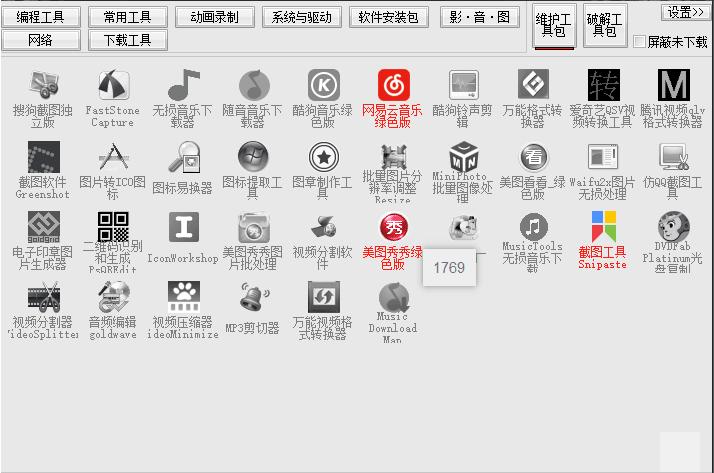Open 无损音乐下载器
The height and width of the screenshot is (473, 714).
coord(183,85)
